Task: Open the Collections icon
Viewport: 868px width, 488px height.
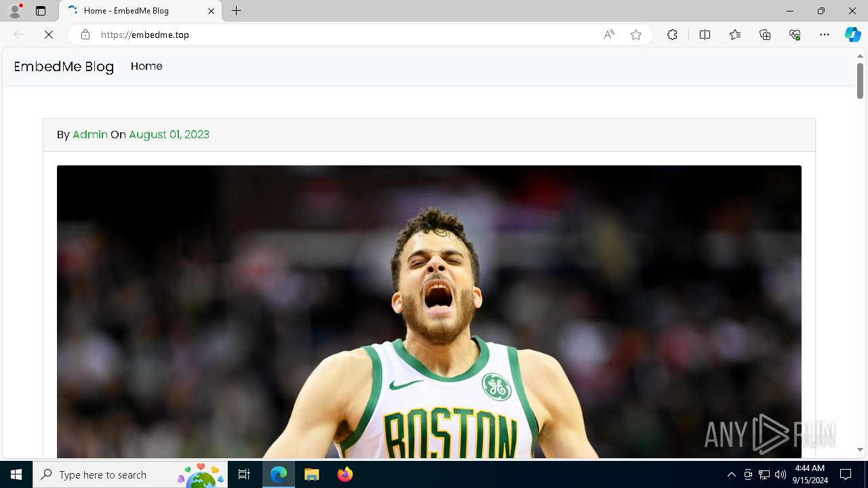Action: pyautogui.click(x=765, y=35)
